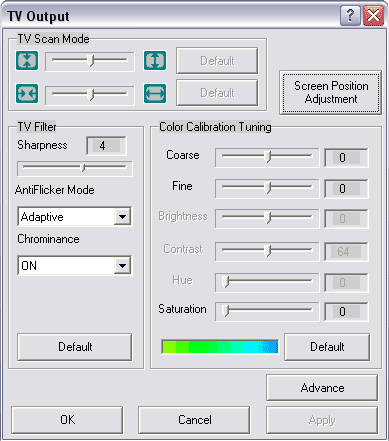Image resolution: width=389 pixels, height=441 pixels.
Task: Click OK to confirm the settings
Action: click(67, 420)
